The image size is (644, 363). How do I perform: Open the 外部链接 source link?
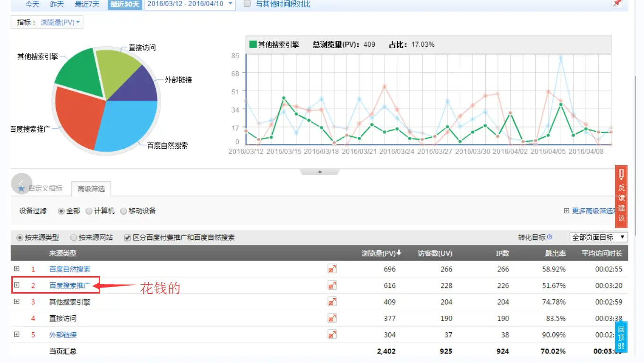63,335
